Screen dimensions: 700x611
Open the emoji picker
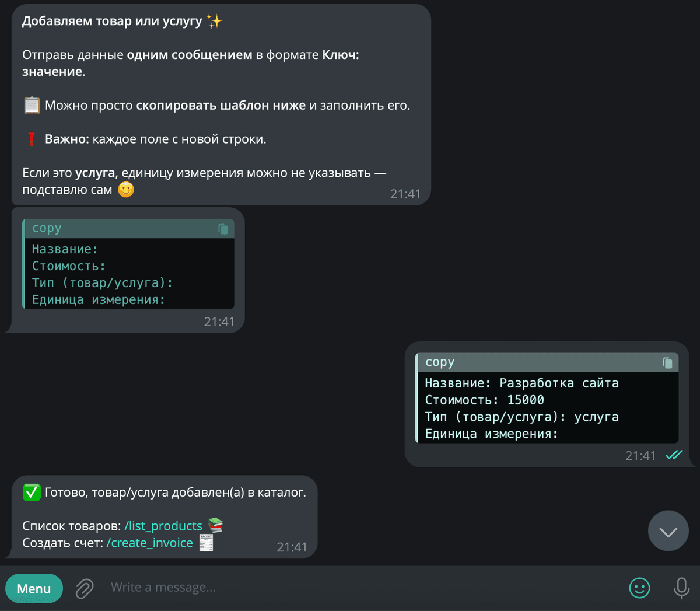pos(639,588)
